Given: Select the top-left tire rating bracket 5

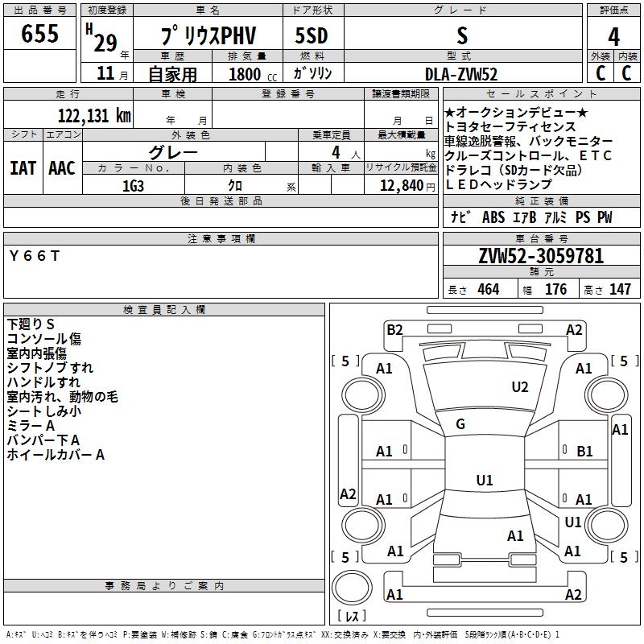Looking at the screenshot, I should click(x=345, y=361).
